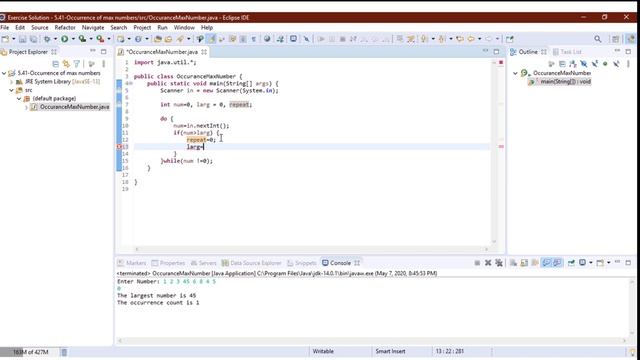Toggle Show Console When Standard Out Changes

[x=546, y=263]
